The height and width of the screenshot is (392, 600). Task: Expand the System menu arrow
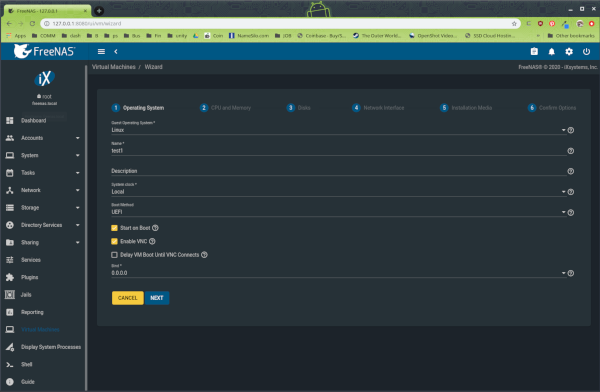tap(78, 155)
